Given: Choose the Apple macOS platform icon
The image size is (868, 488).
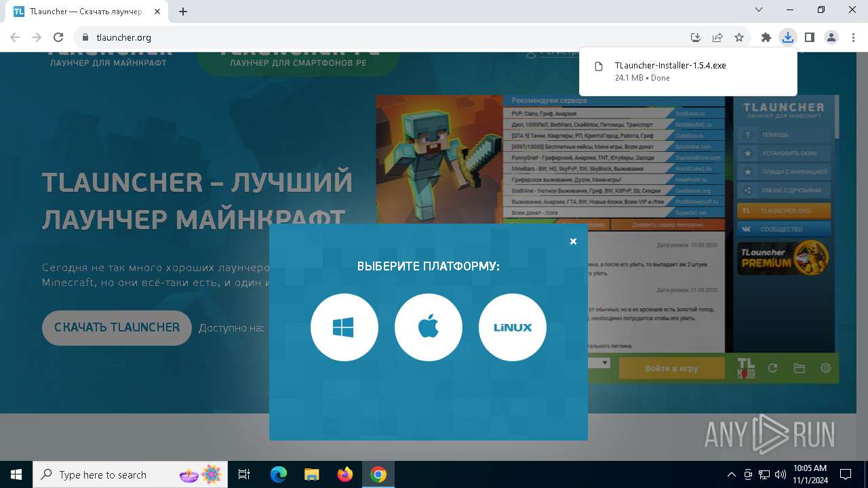Looking at the screenshot, I should click(429, 327).
